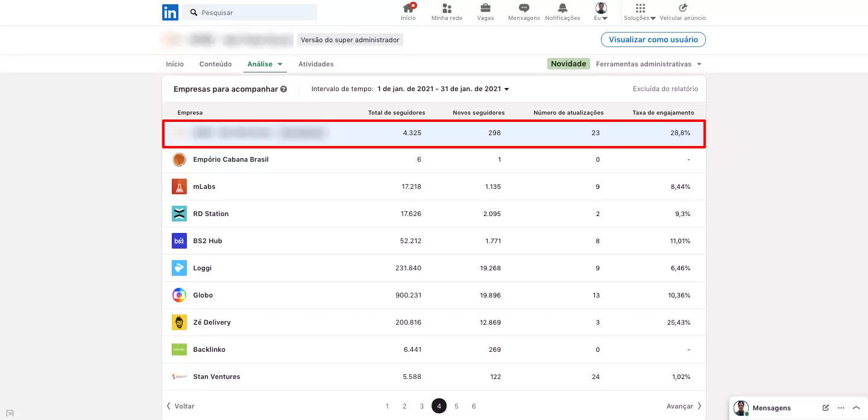Click the Loggi company logo
868x420 pixels.
click(x=179, y=268)
